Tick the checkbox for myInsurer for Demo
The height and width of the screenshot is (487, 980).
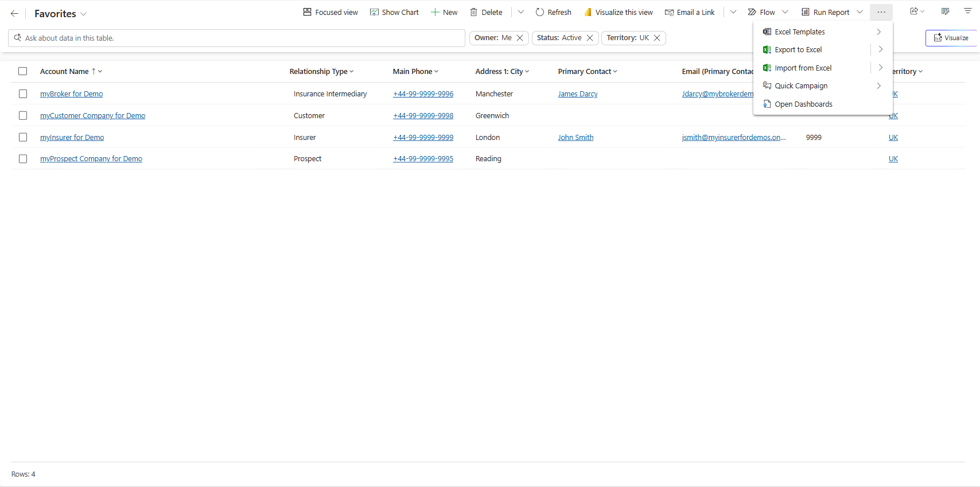pyautogui.click(x=23, y=137)
